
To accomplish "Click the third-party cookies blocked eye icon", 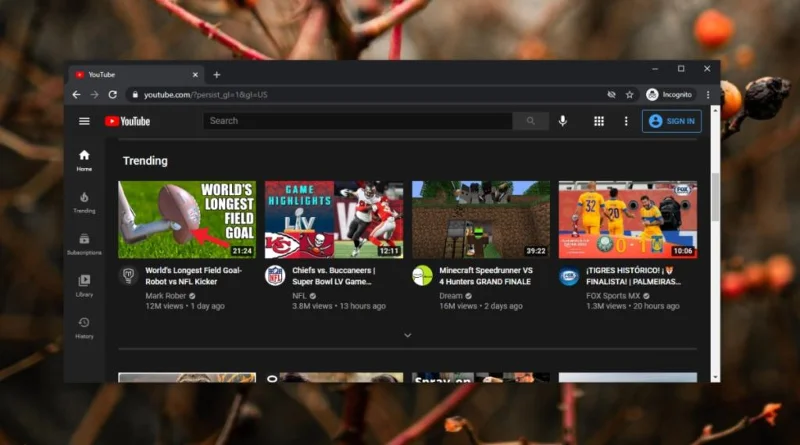I will coord(611,94).
